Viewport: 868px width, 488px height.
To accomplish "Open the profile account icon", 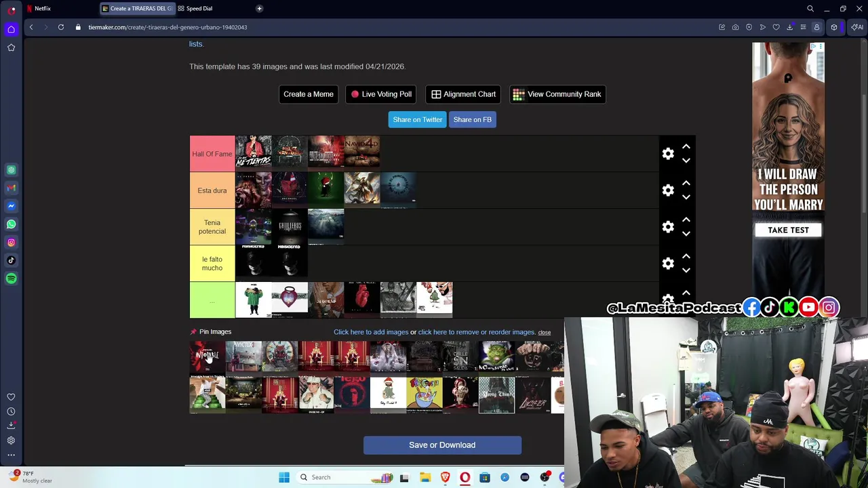I will [816, 27].
